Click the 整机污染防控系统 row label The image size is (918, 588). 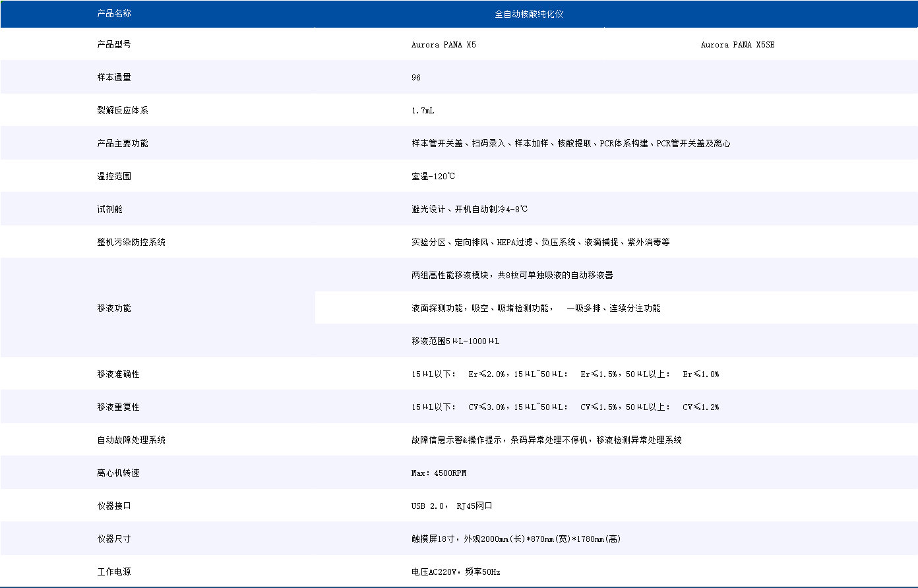131,243
